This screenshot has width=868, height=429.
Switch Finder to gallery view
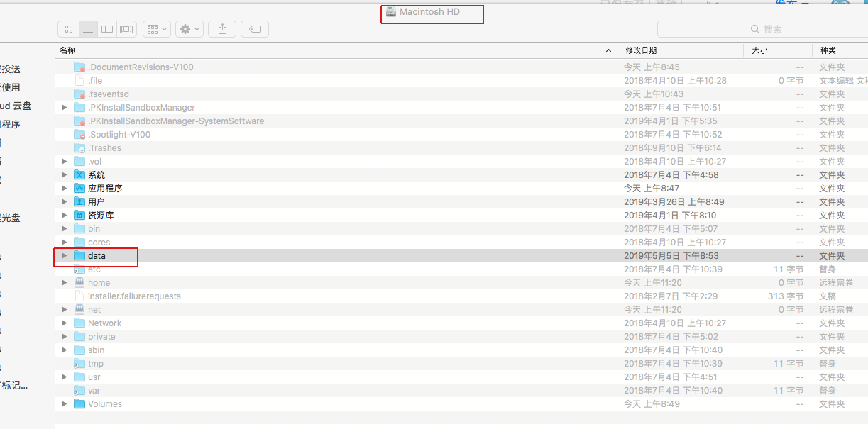pos(127,29)
